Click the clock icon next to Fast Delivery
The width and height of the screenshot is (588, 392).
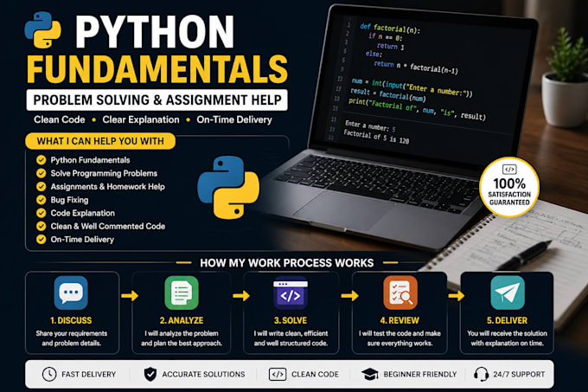click(x=49, y=374)
